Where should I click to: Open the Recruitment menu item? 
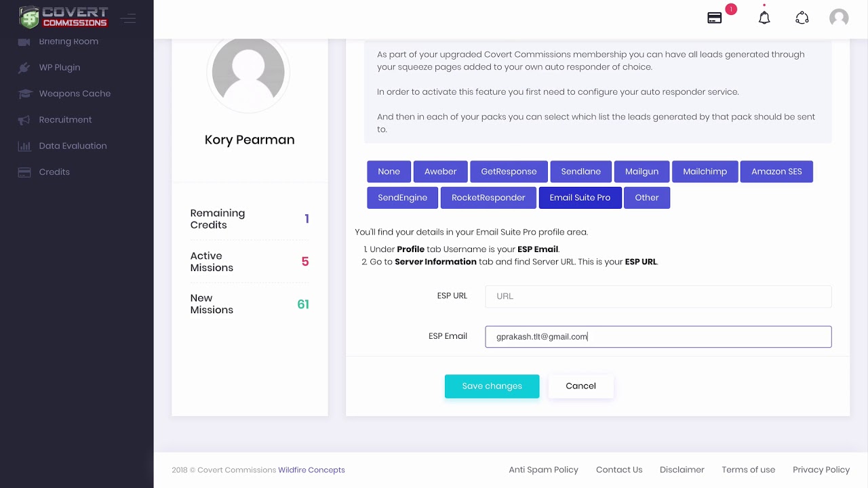tap(65, 120)
